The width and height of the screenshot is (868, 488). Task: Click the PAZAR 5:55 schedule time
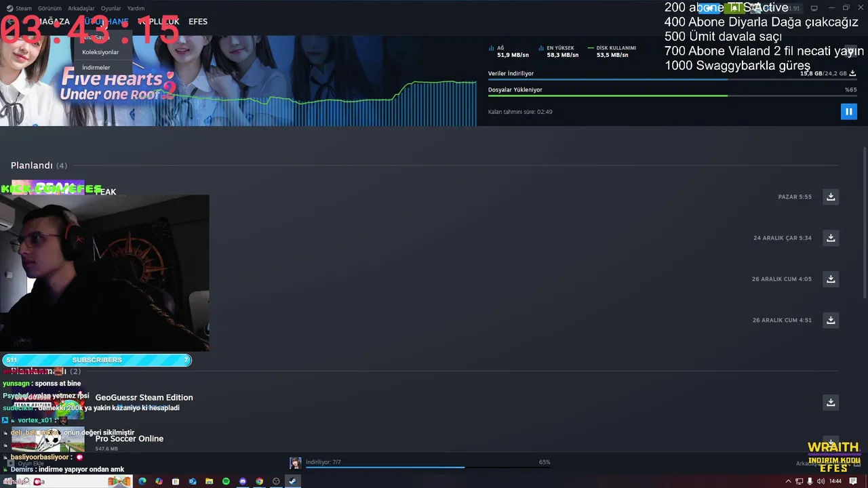coord(795,197)
